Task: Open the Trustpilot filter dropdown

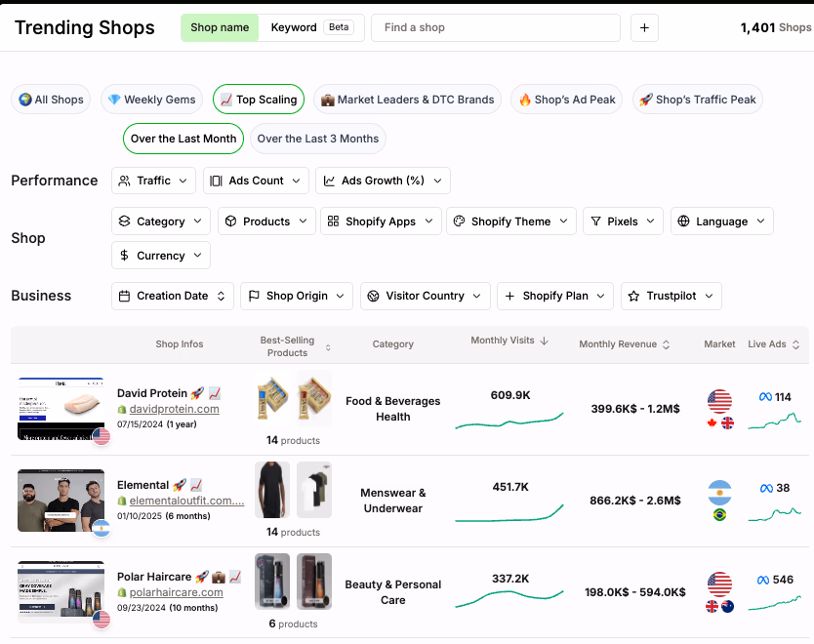Action: click(672, 296)
